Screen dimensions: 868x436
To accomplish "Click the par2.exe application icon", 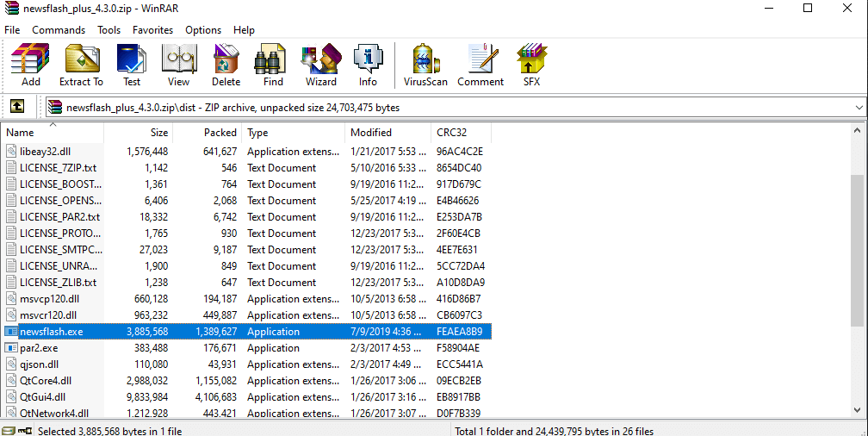I will click(11, 348).
